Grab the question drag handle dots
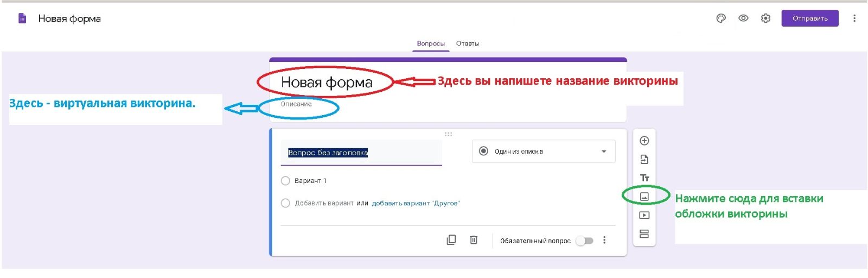The image size is (868, 278). (448, 134)
